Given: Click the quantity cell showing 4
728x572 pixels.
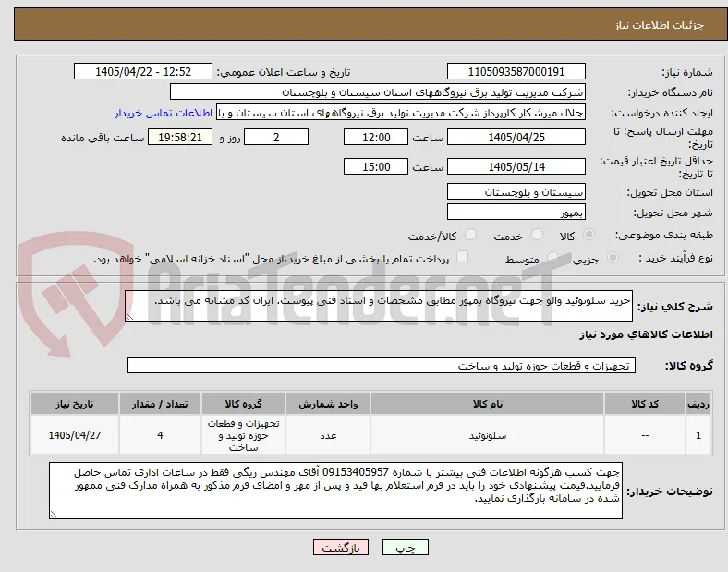Looking at the screenshot, I should tap(160, 435).
